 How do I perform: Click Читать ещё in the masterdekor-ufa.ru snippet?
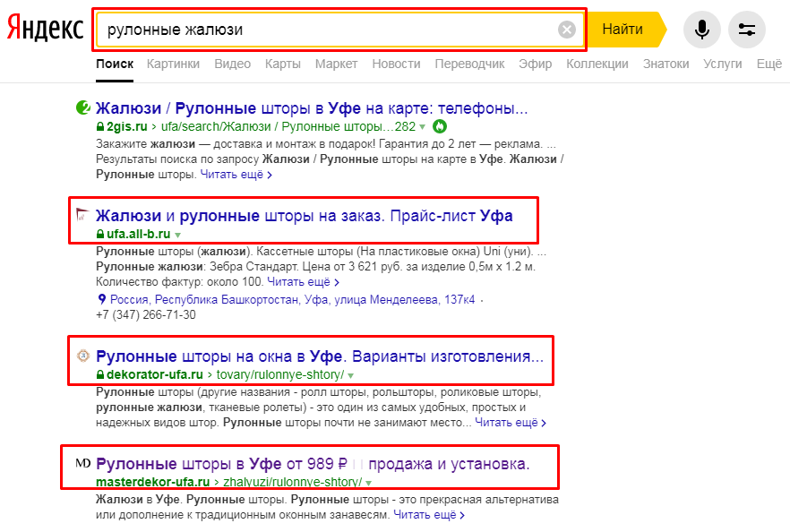pyautogui.click(x=429, y=514)
